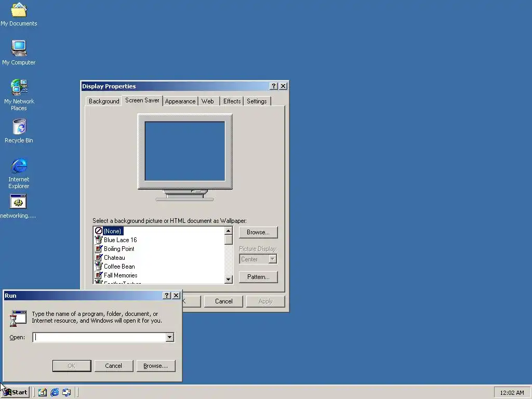Click the wallpaper list scroll up arrow
This screenshot has width=532, height=399.
click(x=229, y=231)
